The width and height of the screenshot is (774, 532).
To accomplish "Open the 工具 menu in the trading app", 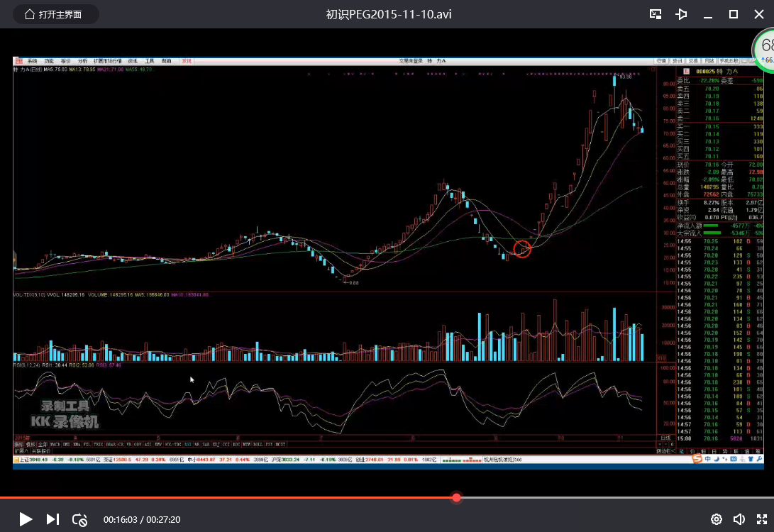I will (x=150, y=61).
